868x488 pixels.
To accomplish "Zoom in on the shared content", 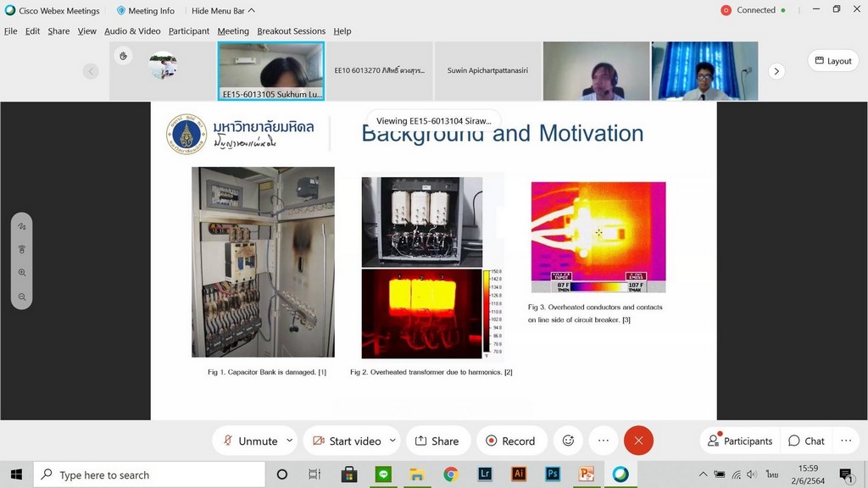I will click(x=22, y=273).
